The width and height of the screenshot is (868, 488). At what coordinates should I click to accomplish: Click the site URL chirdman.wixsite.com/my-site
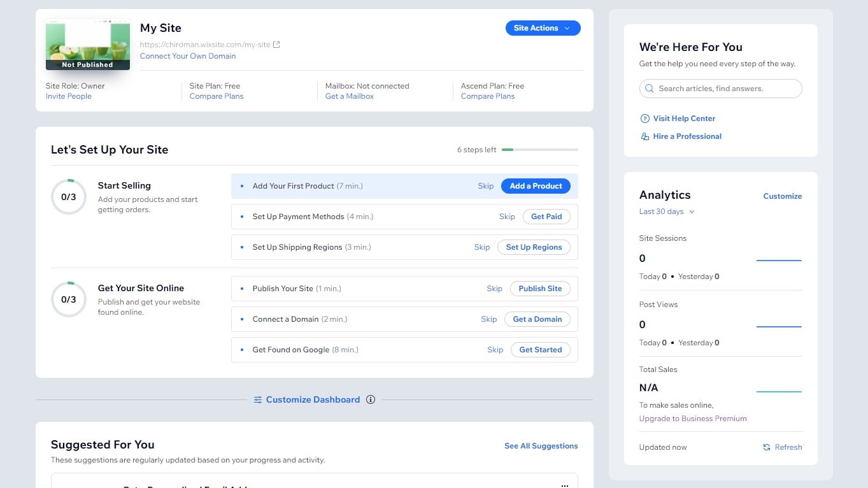click(x=205, y=45)
